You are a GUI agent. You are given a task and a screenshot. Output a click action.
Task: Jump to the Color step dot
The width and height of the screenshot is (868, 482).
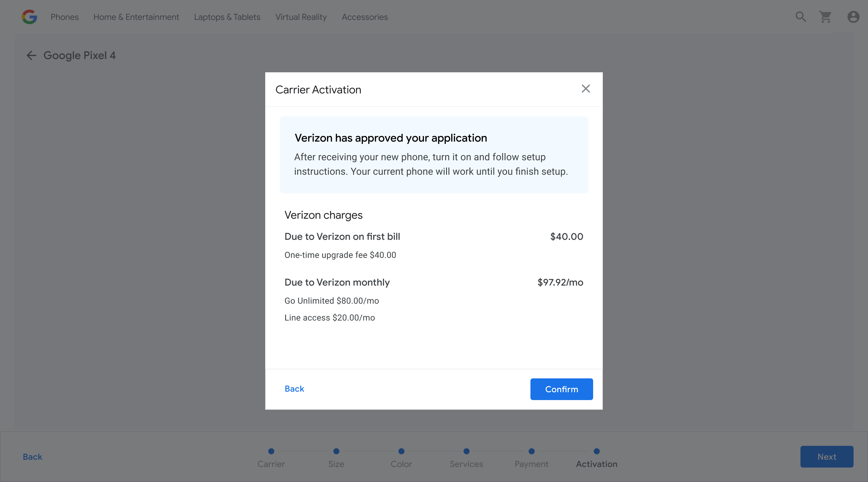pyautogui.click(x=401, y=451)
